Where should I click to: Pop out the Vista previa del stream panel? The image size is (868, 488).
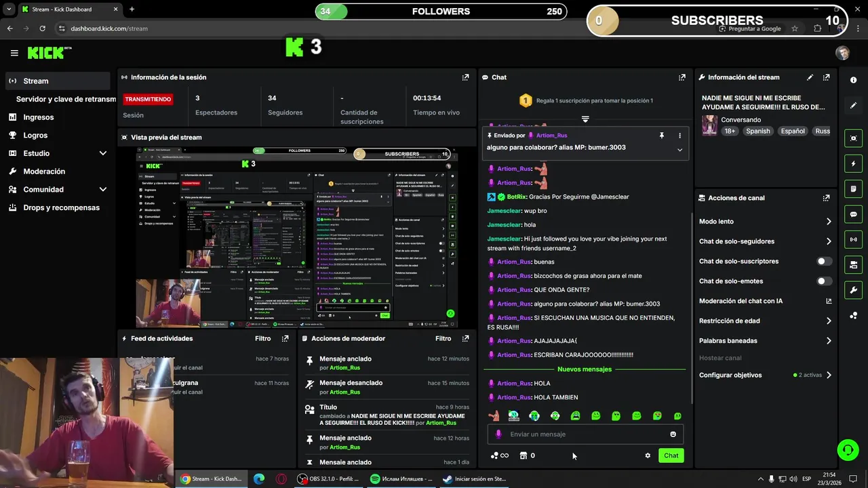click(465, 137)
